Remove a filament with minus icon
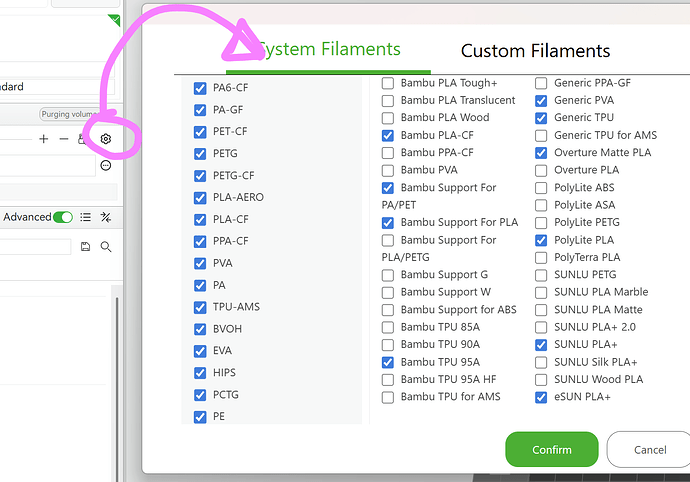 click(64, 139)
